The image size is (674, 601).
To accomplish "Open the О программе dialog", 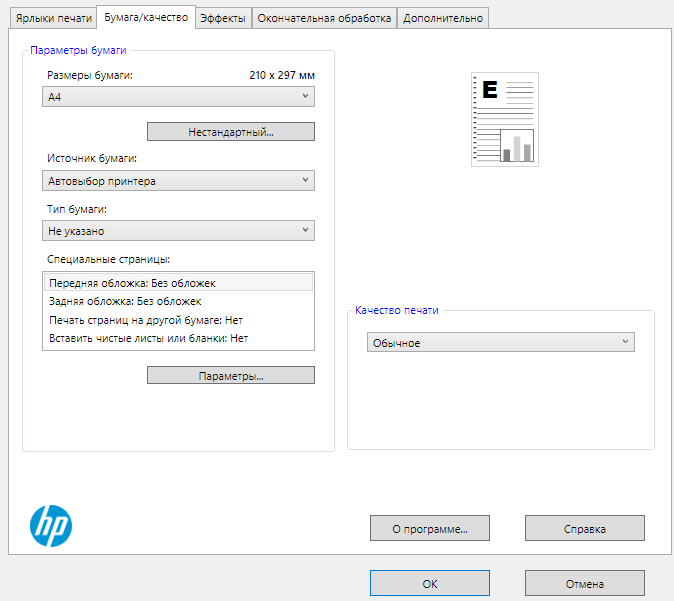I will click(429, 528).
